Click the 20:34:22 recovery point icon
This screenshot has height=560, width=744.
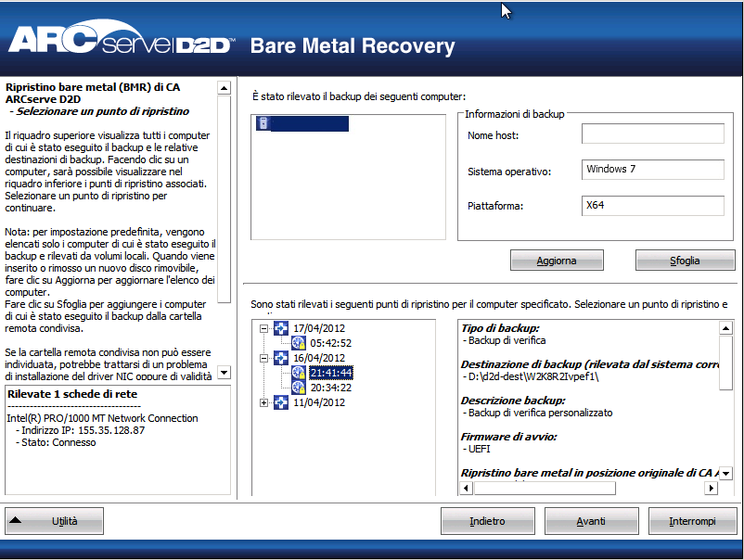coord(298,388)
